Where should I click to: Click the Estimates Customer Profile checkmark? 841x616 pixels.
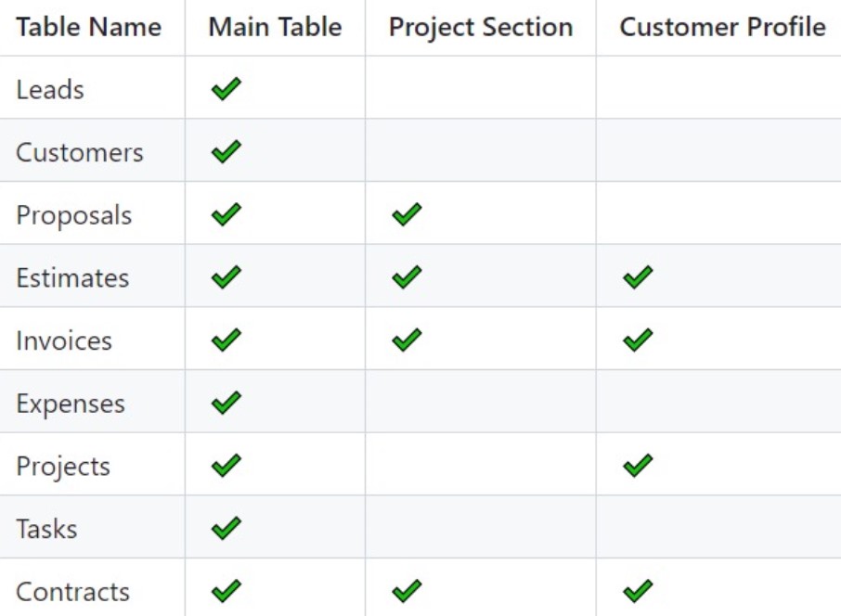click(x=639, y=277)
